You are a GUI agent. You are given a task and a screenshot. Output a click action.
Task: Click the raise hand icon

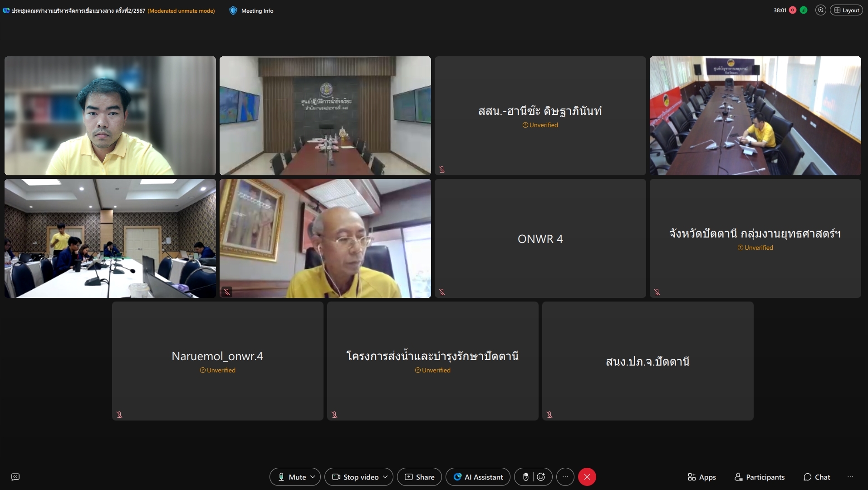[x=525, y=477]
